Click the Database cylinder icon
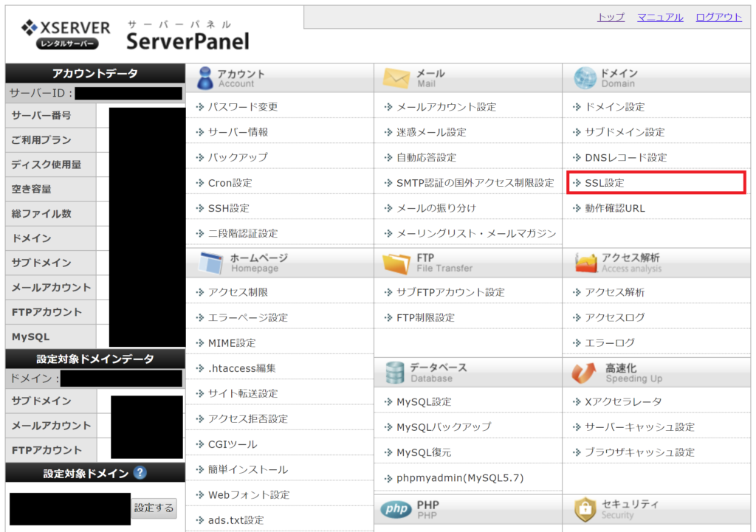This screenshot has width=756, height=532. click(x=395, y=373)
